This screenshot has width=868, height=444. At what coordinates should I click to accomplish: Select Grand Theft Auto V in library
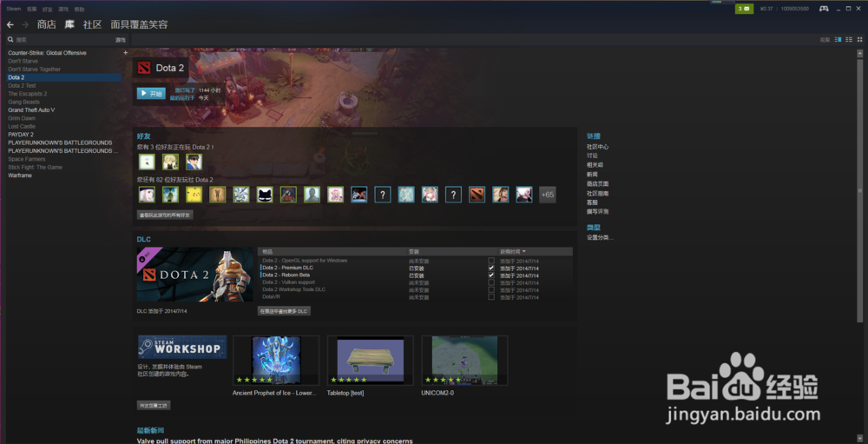click(x=31, y=109)
